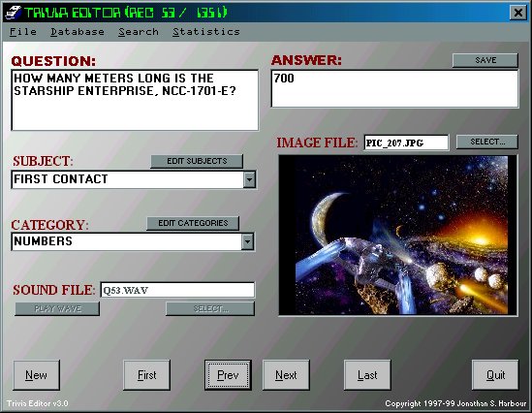Image resolution: width=532 pixels, height=413 pixels.
Task: Click the PIC_207.JPG image file field
Action: coord(406,143)
